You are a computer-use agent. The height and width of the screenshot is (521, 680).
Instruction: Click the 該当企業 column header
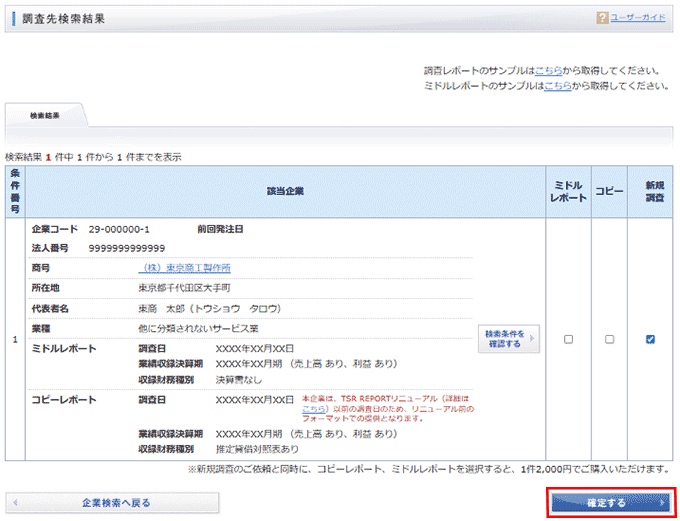(285, 191)
